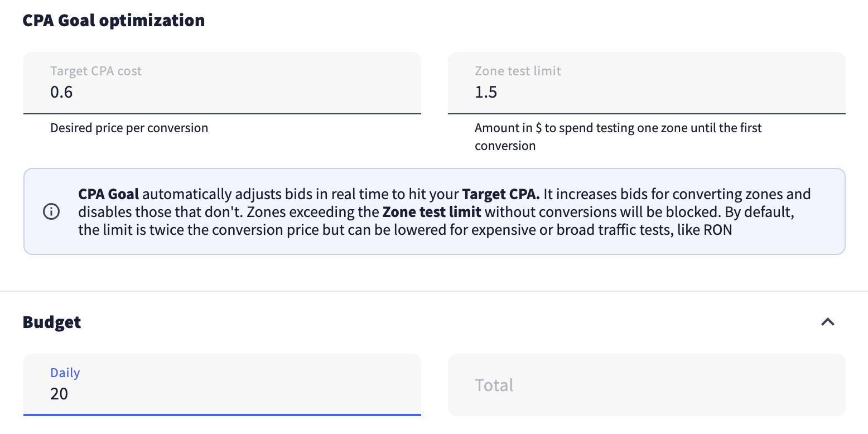Click the word 'RON' ending the notice
This screenshot has width=868, height=434.
(717, 229)
